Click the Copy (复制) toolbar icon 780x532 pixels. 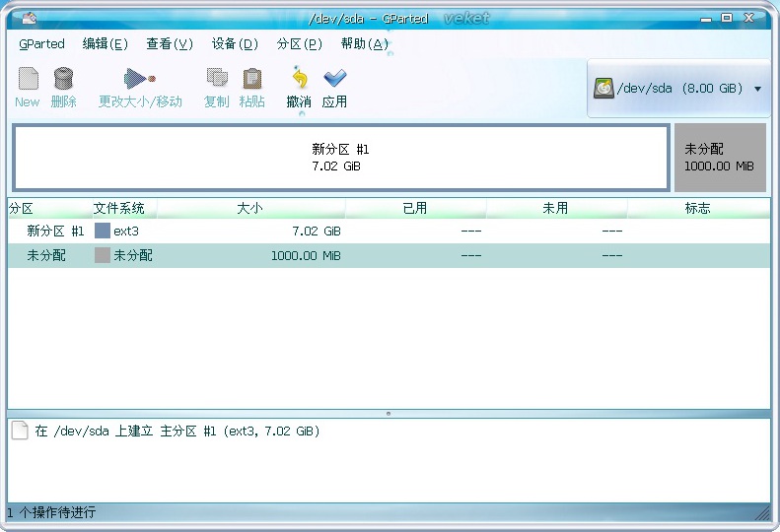tap(217, 79)
